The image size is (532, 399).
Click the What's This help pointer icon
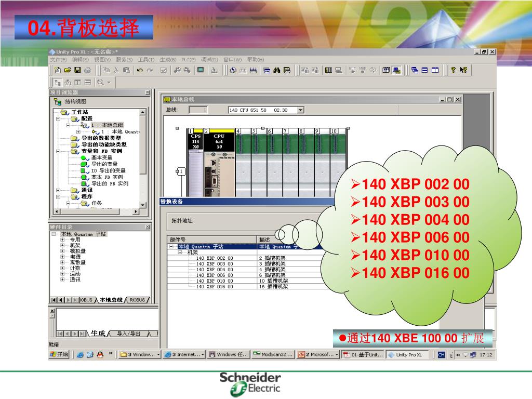click(463, 70)
